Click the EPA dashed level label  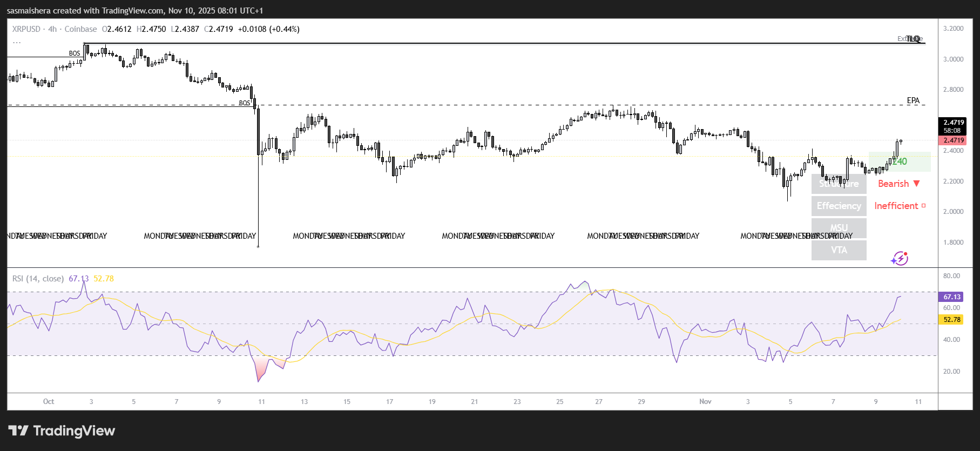(x=913, y=100)
